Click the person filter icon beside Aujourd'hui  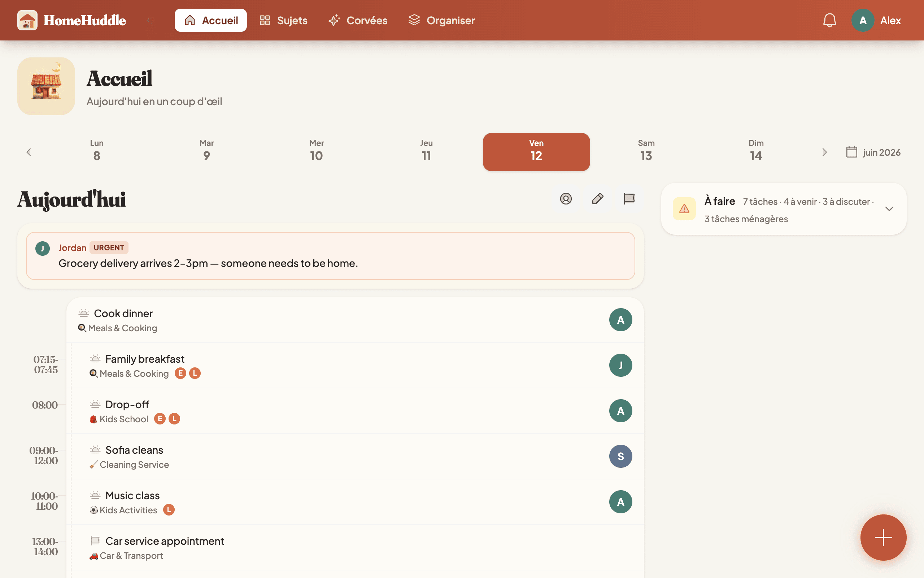point(566,199)
